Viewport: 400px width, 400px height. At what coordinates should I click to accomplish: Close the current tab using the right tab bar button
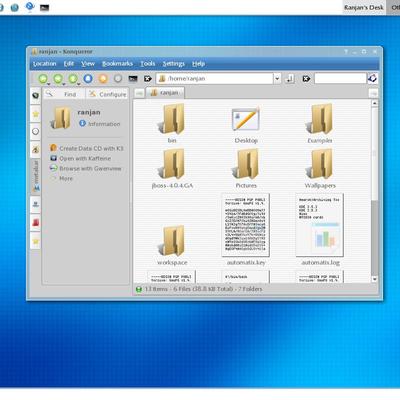tap(373, 93)
